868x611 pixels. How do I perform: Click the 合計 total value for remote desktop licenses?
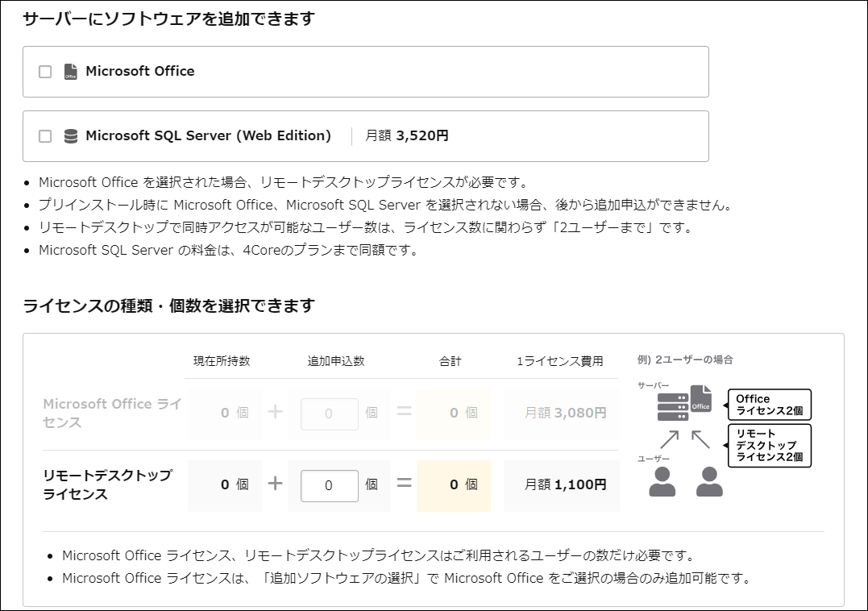454,485
